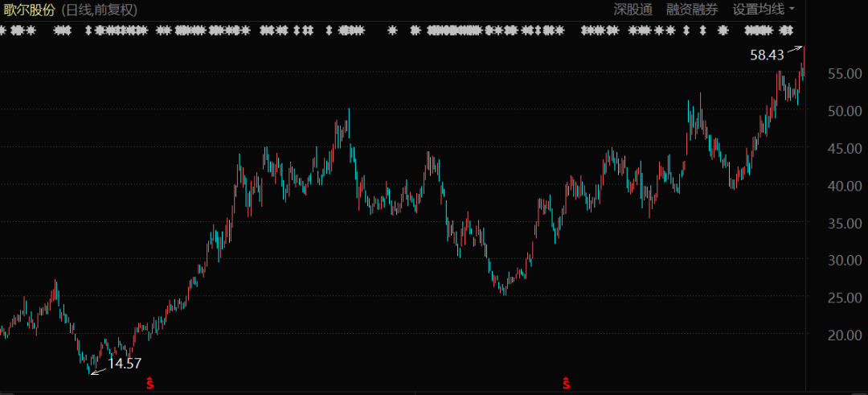
Task: Switch period via the (日线,前复权) label
Action: point(100,10)
